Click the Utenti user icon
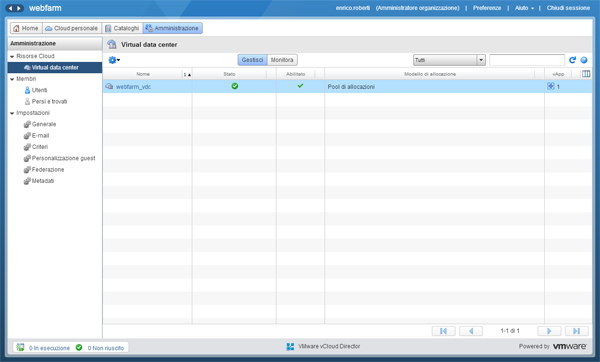The width and height of the screenshot is (600, 362). click(x=27, y=90)
